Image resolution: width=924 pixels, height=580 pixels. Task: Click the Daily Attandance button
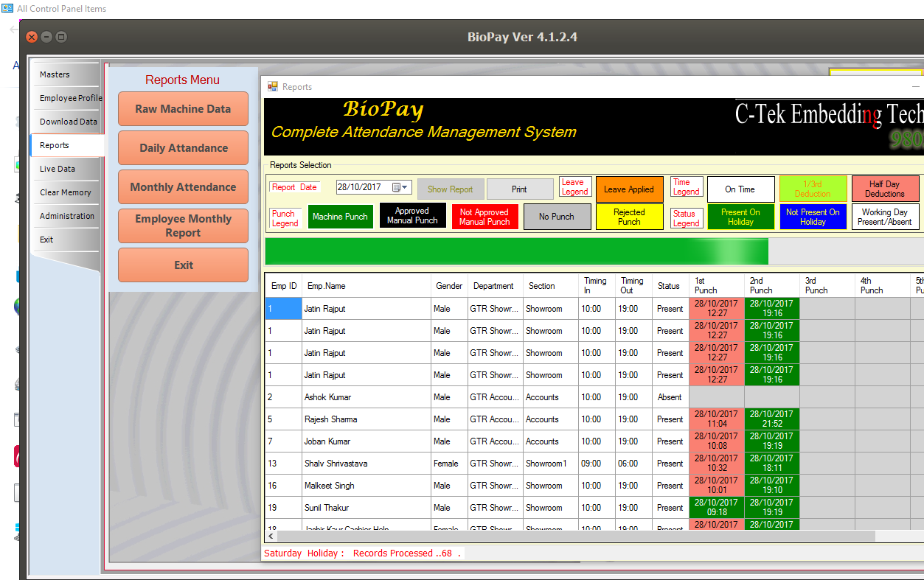pos(183,148)
